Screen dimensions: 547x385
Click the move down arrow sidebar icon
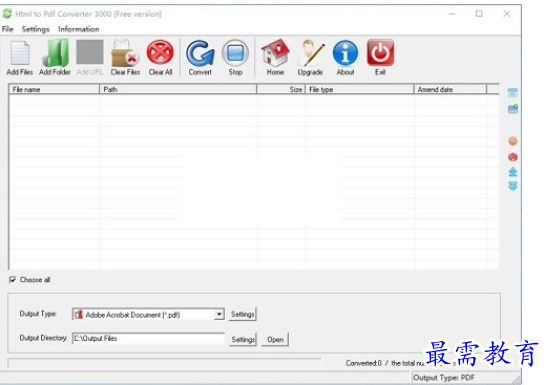(513, 186)
